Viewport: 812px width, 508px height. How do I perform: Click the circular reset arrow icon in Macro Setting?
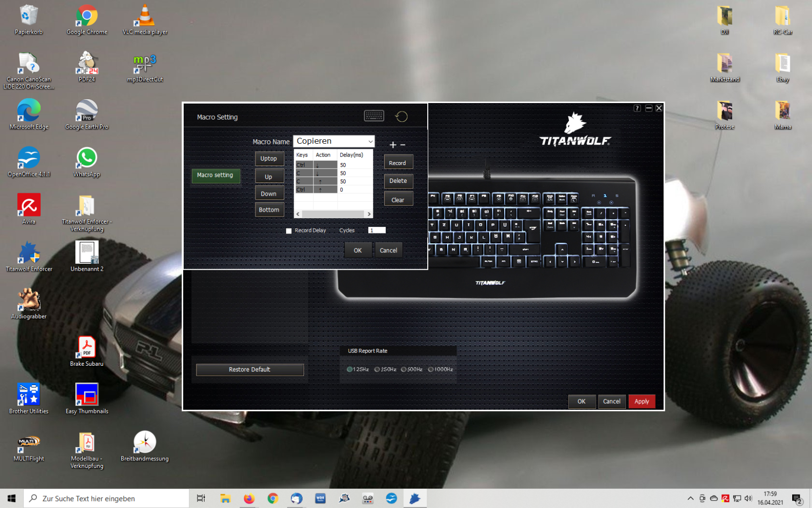click(x=401, y=116)
